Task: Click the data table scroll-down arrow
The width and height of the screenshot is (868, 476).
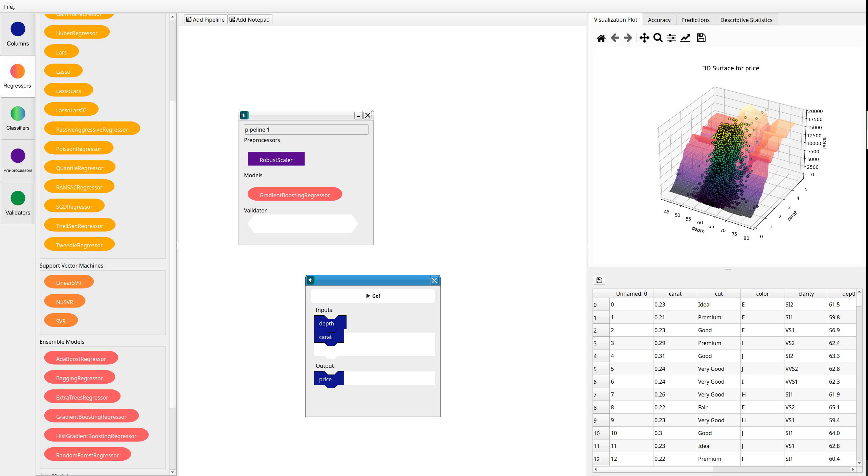Action: click(859, 463)
